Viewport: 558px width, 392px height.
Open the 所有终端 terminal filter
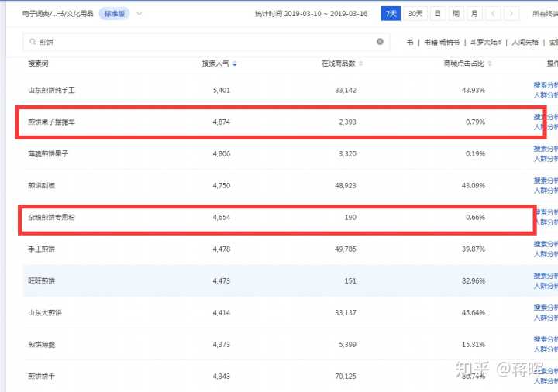tap(544, 14)
